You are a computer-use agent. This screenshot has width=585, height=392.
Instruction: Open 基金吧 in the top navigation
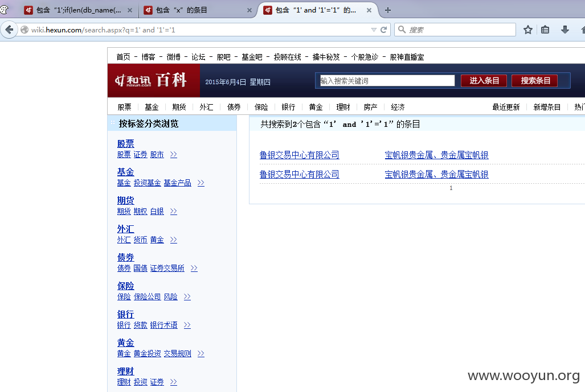click(252, 57)
